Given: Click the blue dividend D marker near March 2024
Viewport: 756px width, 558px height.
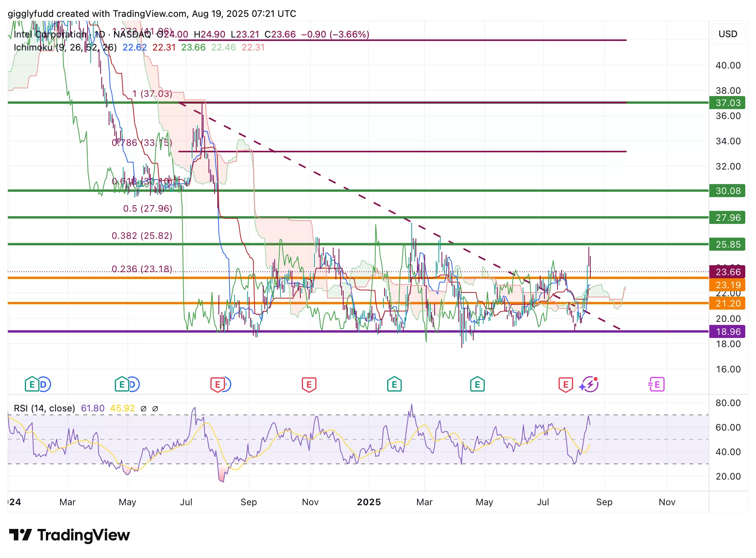Looking at the screenshot, I should (x=44, y=384).
